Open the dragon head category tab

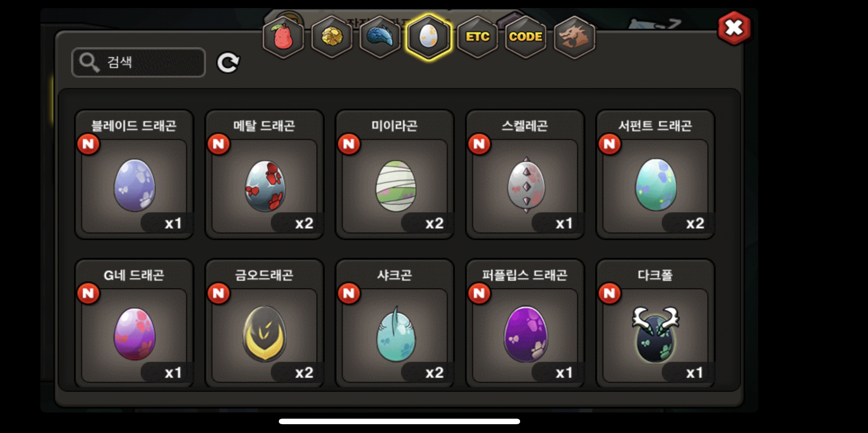pos(574,37)
